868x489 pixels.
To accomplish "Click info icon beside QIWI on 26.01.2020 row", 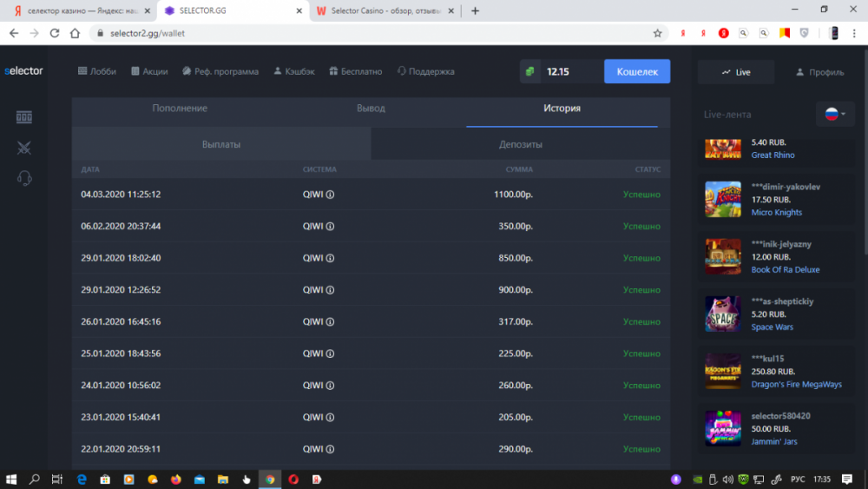I will point(330,322).
